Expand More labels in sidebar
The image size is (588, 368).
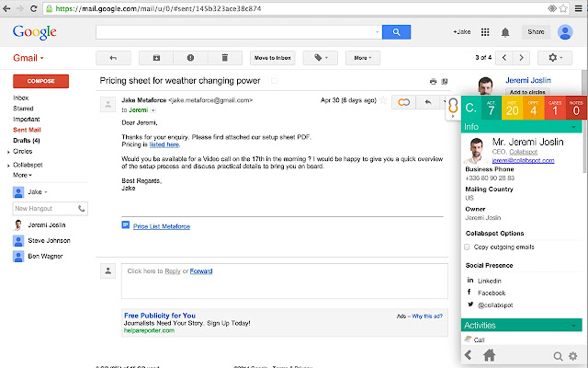point(22,175)
